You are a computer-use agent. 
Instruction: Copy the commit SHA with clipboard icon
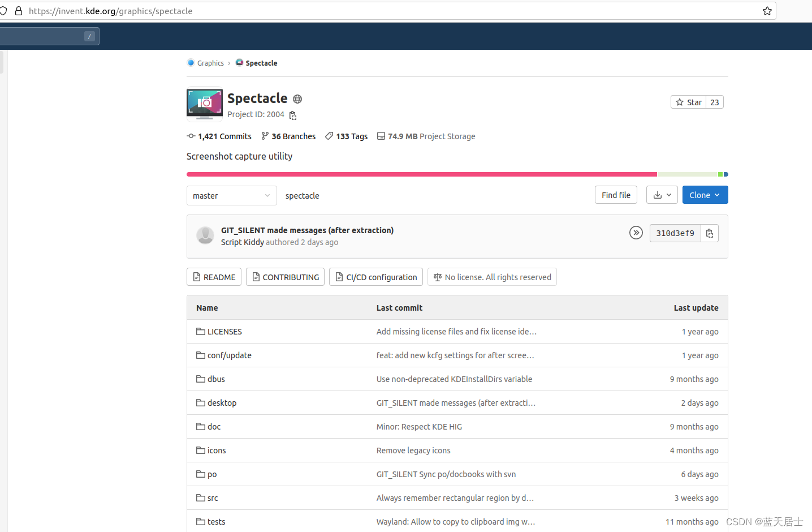tap(710, 233)
